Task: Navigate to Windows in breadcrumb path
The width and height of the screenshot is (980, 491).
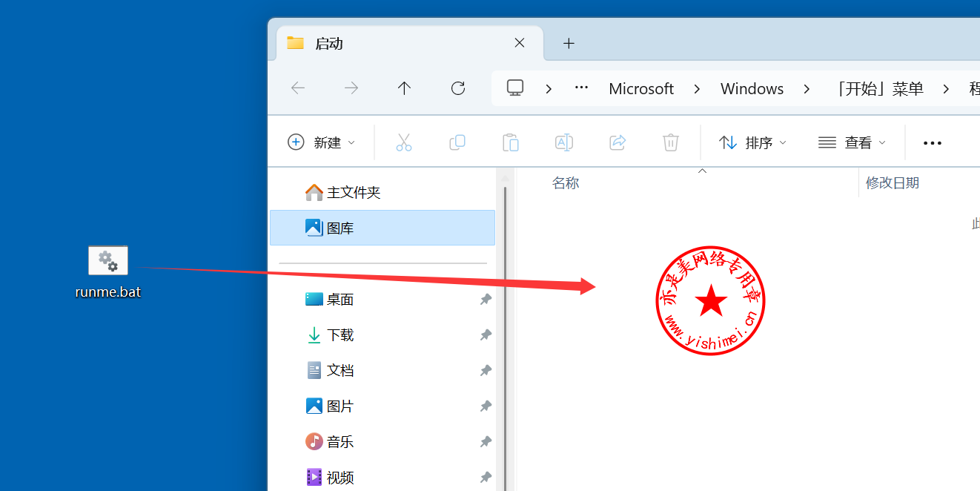Action: [x=752, y=89]
